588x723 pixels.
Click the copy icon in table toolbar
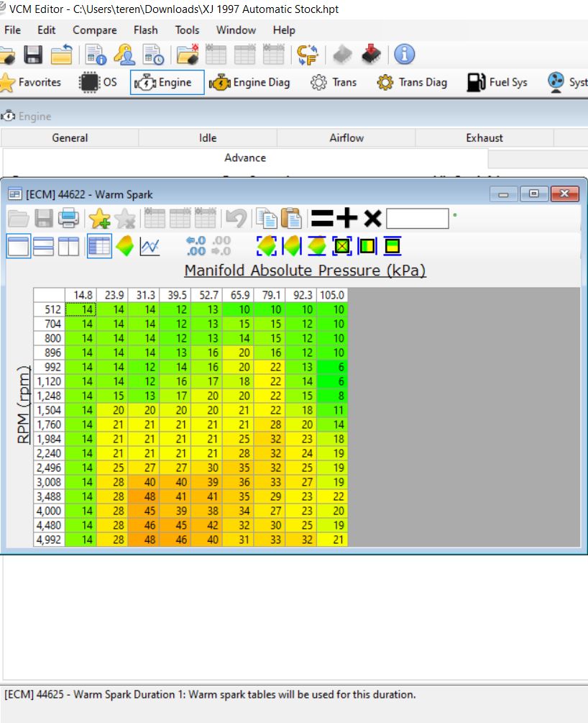pos(267,218)
